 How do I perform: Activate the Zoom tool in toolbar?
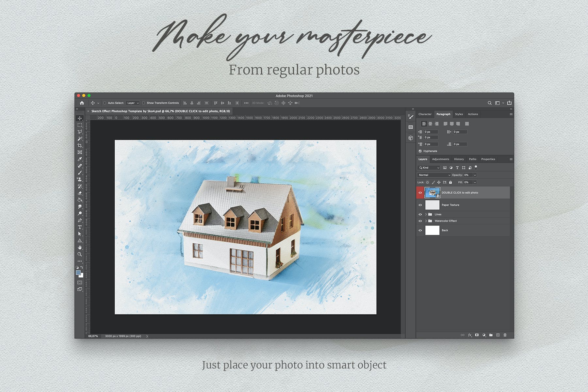pyautogui.click(x=80, y=254)
